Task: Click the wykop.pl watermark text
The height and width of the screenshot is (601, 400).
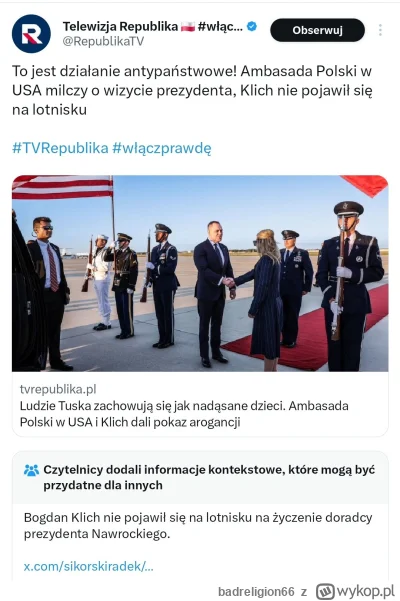Action: (365, 591)
